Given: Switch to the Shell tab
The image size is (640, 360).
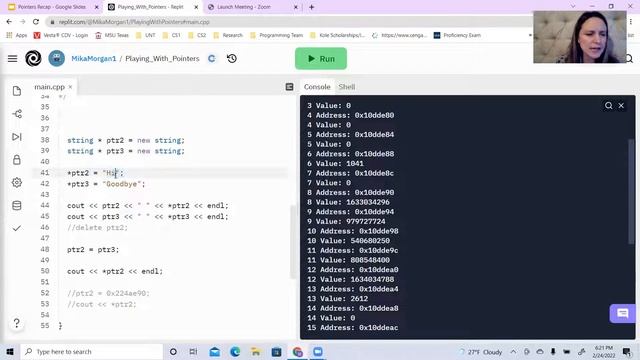Looking at the screenshot, I should (x=347, y=87).
